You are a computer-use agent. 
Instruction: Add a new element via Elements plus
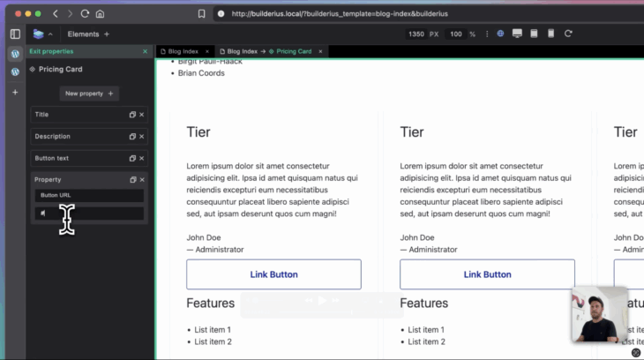[107, 34]
